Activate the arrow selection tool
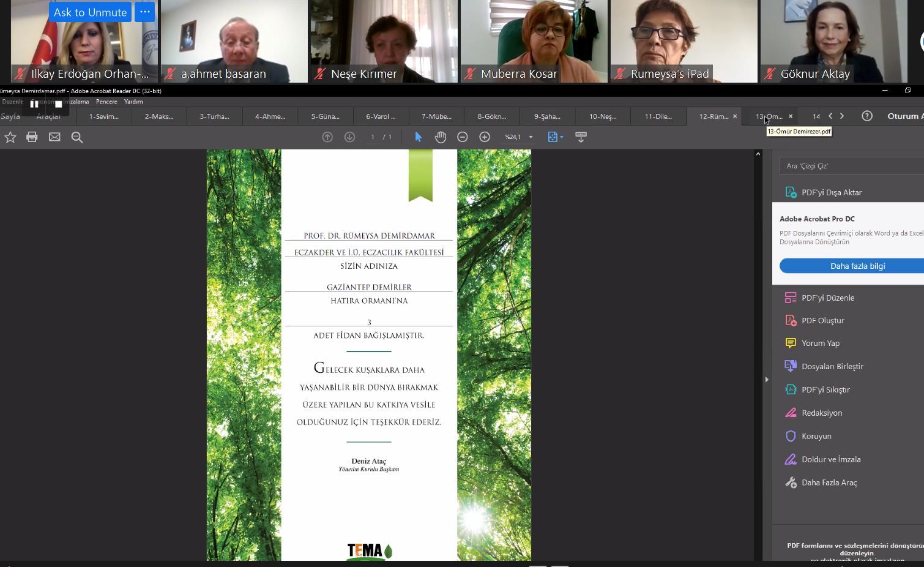924x567 pixels. click(419, 137)
